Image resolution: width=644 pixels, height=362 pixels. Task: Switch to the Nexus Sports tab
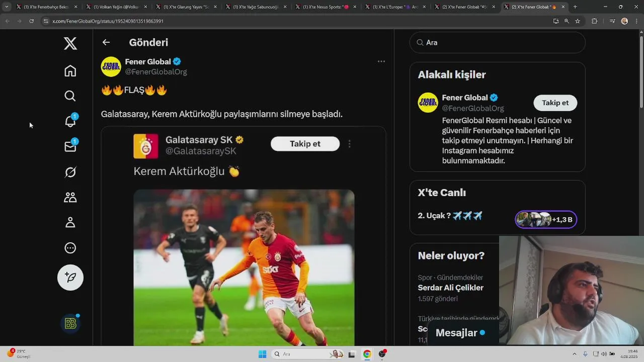tap(326, 7)
